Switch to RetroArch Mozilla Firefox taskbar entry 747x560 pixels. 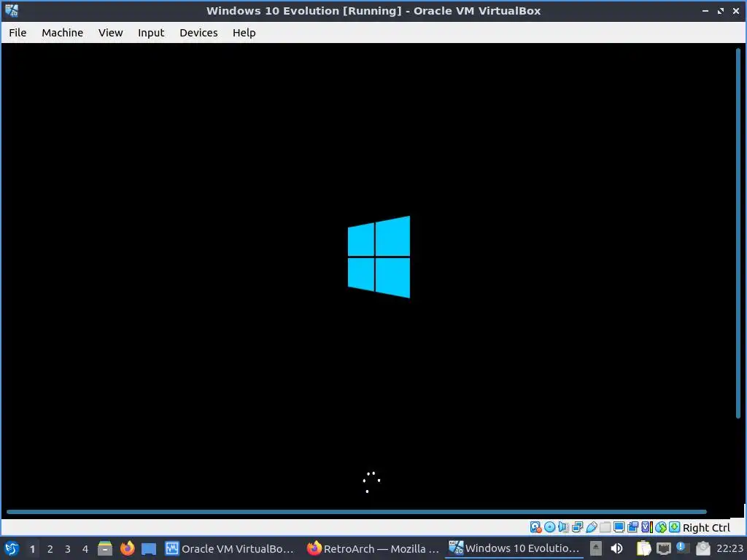[373, 548]
